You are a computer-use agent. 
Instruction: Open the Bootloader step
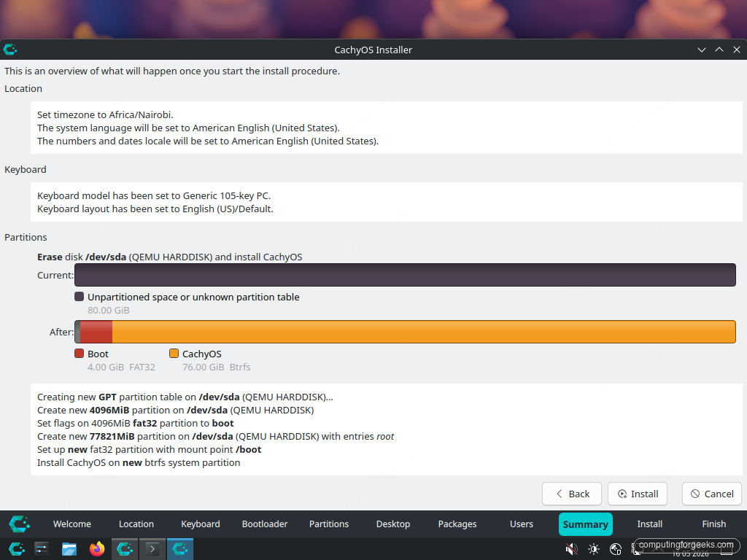265,524
